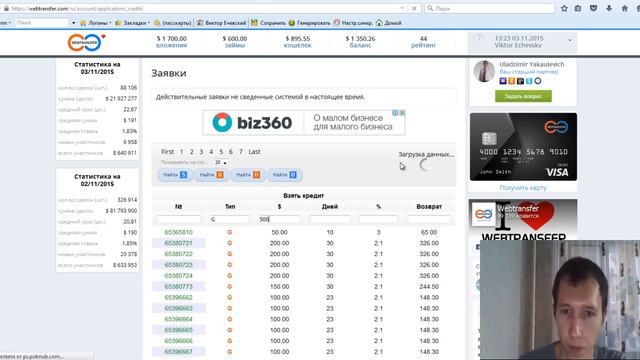The width and height of the screenshot is (640, 360).
Task: Click the G type icon for request 65365810
Action: 230,232
